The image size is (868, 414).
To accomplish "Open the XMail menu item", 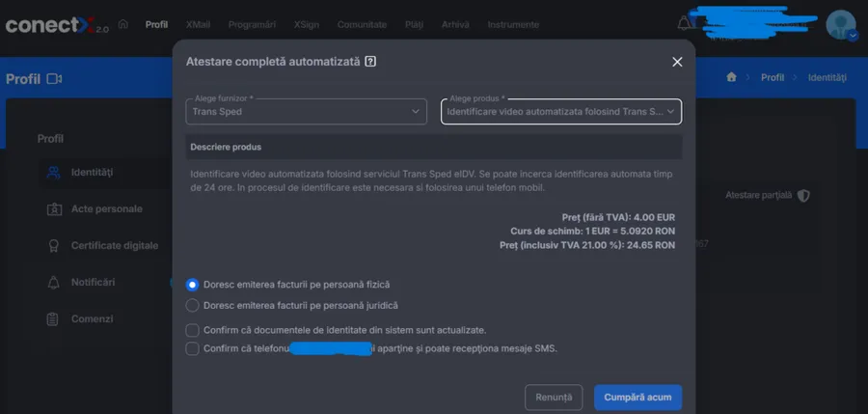I will 198,25.
